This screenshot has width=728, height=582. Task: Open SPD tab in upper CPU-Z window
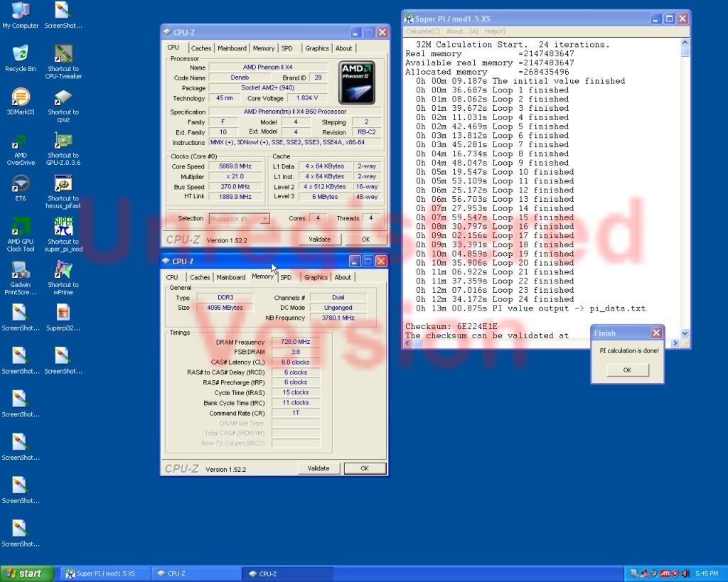pos(287,48)
